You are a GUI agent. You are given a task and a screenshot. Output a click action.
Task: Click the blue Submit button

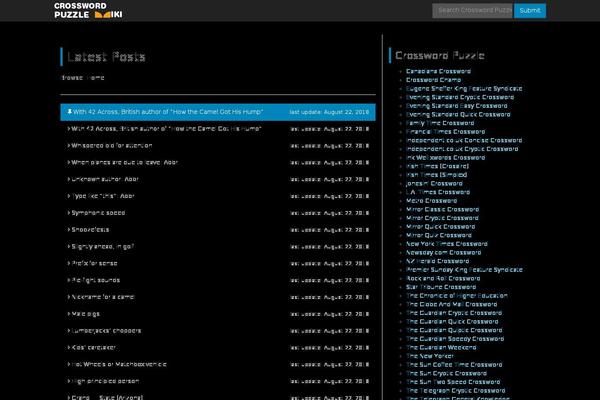pos(530,10)
